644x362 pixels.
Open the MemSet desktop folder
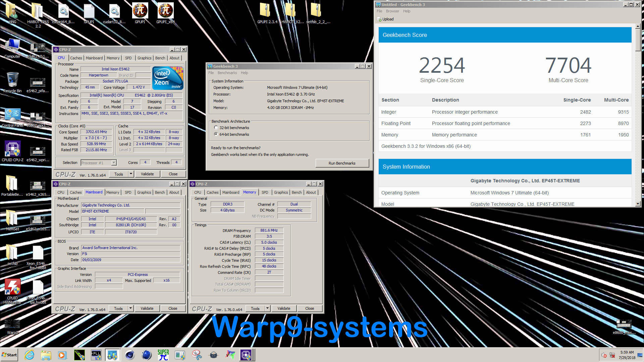[12, 220]
